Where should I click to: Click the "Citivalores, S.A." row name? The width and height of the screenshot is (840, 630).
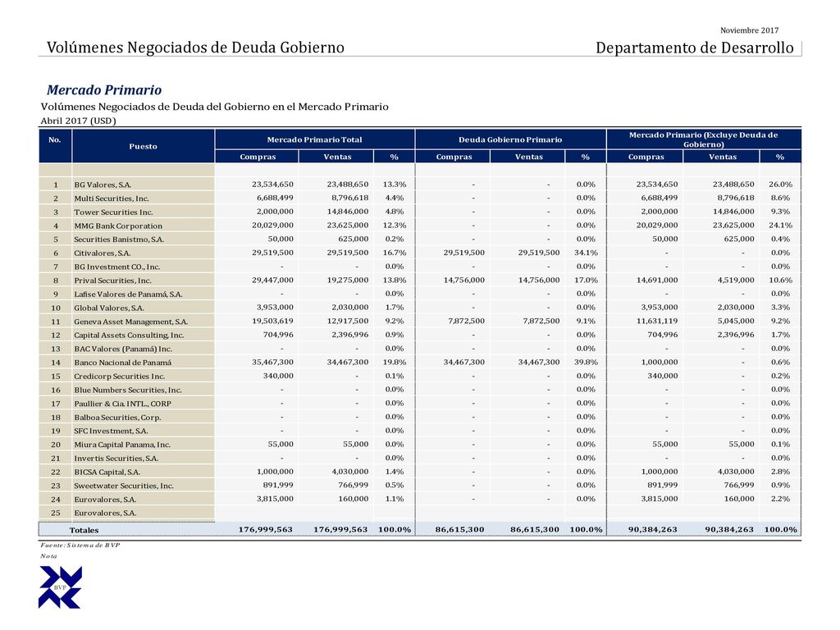click(103, 253)
